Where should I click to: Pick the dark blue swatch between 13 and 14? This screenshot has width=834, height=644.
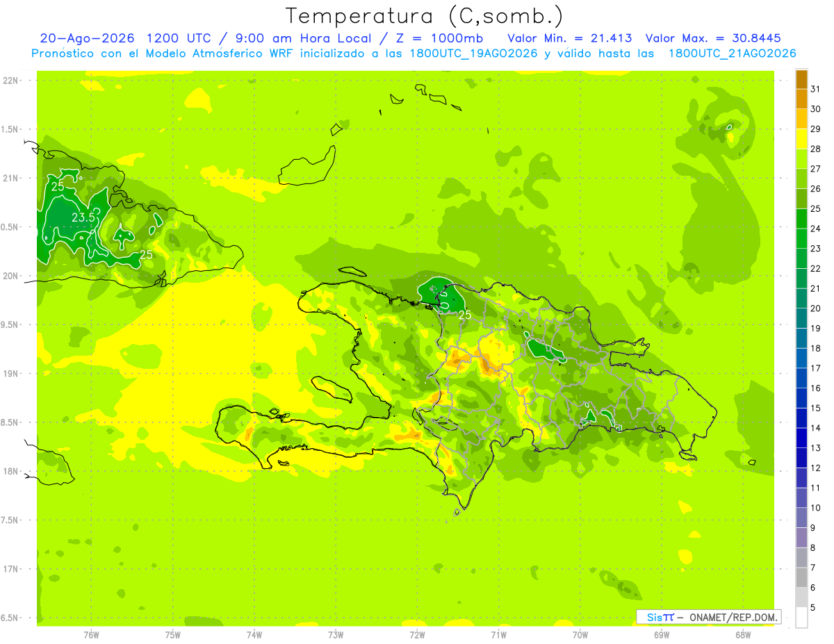pos(801,438)
